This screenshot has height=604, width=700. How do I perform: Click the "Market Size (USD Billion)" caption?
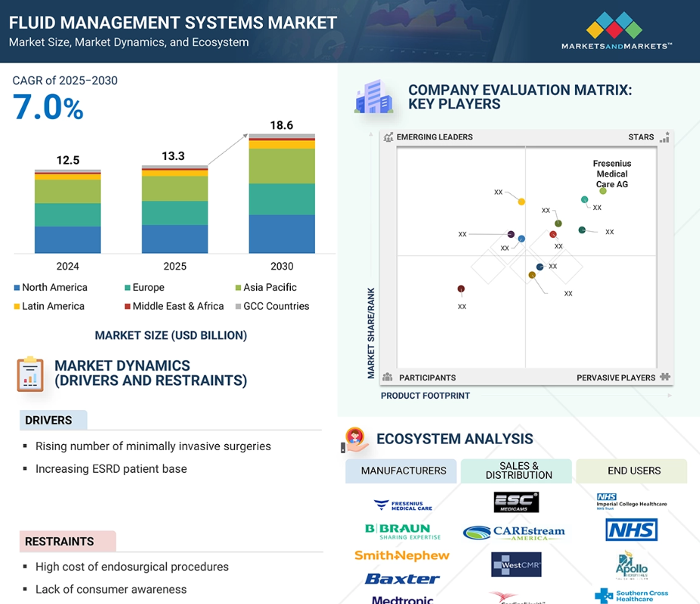pyautogui.click(x=171, y=336)
